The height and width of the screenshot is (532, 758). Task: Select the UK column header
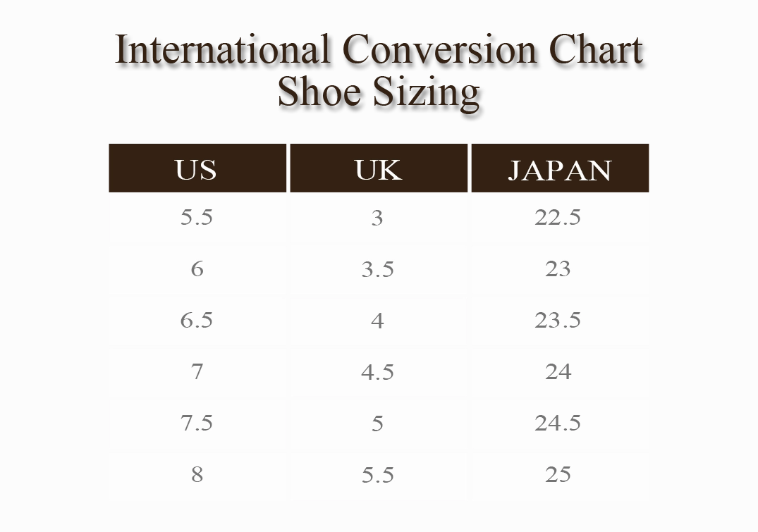click(378, 169)
